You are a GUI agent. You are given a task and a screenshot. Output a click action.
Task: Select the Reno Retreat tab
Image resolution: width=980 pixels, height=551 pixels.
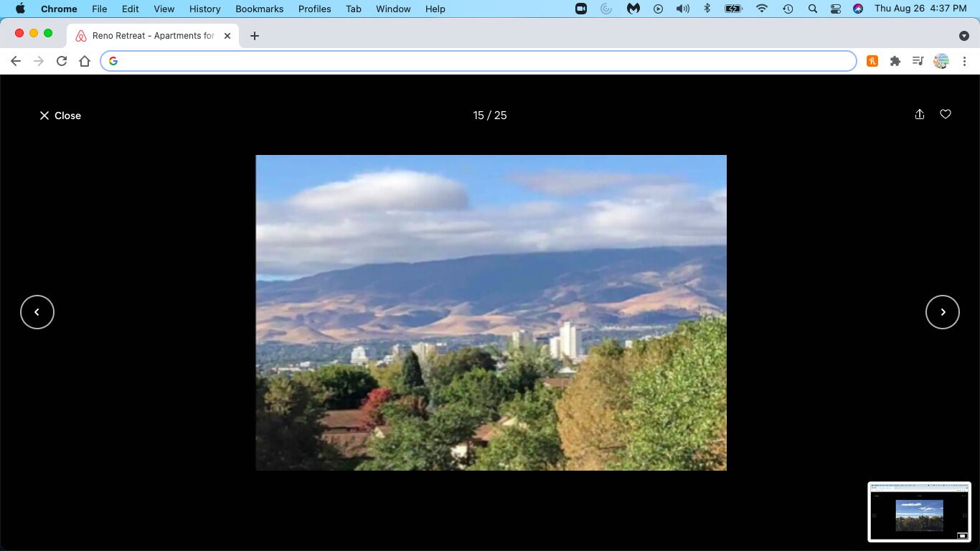coord(154,35)
